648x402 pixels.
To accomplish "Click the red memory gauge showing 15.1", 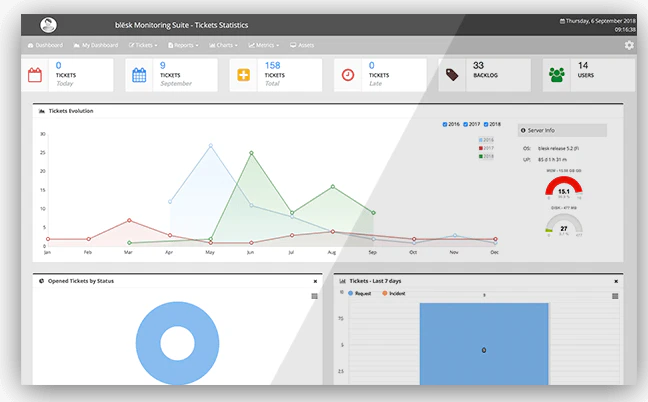I will (564, 186).
